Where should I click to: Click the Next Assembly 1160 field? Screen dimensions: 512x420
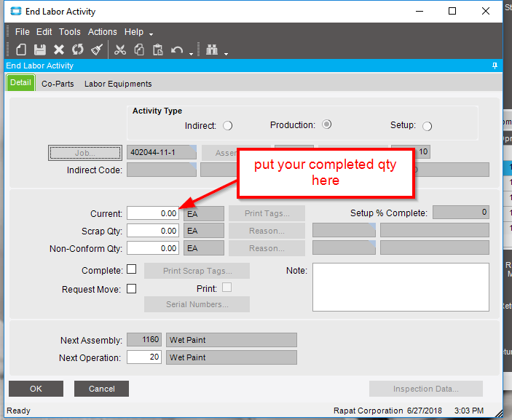click(x=144, y=339)
